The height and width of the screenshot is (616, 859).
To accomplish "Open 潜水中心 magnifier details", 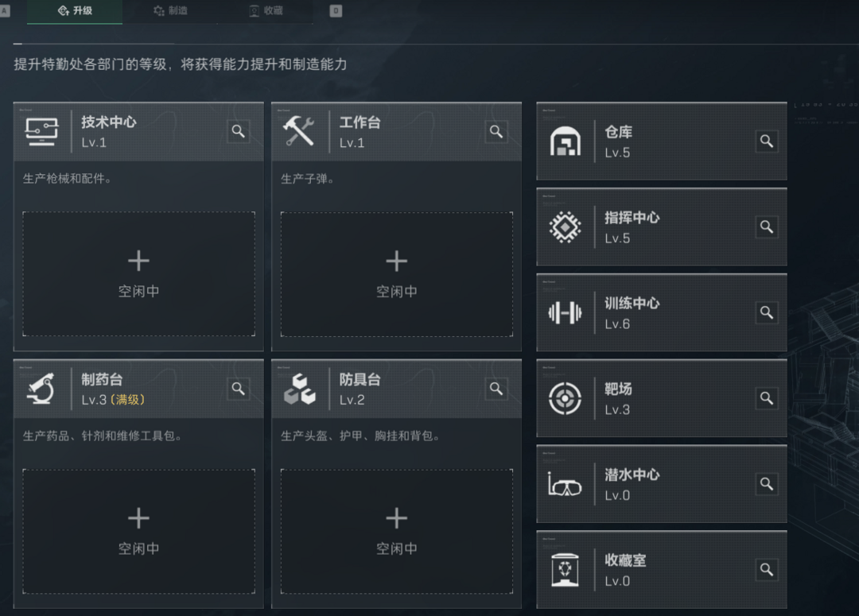I will [767, 484].
